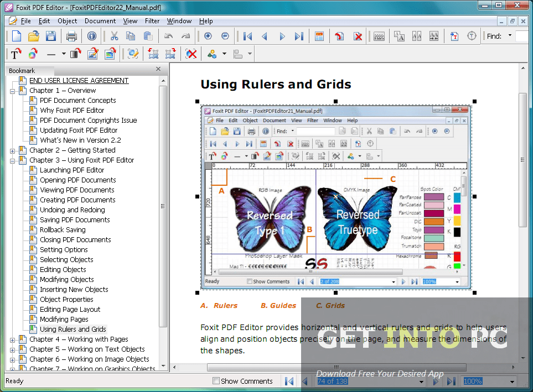
Task: Open the line style dropdown arrow
Action: (x=64, y=54)
